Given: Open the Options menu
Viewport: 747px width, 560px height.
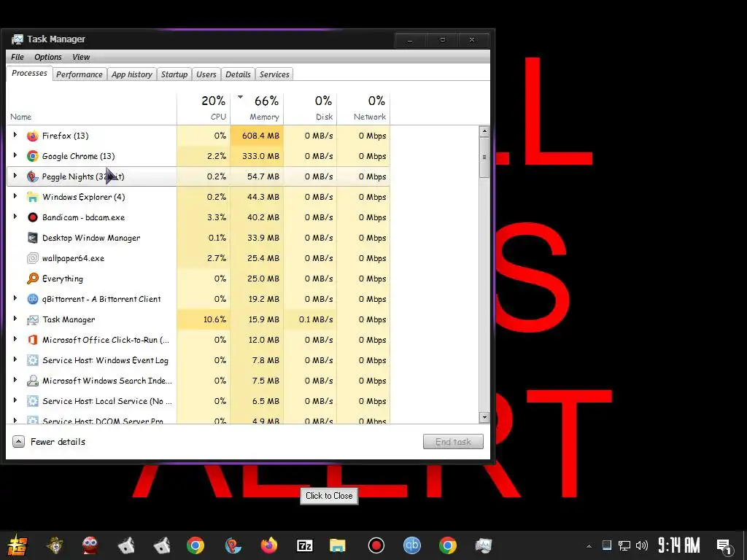Looking at the screenshot, I should [48, 57].
